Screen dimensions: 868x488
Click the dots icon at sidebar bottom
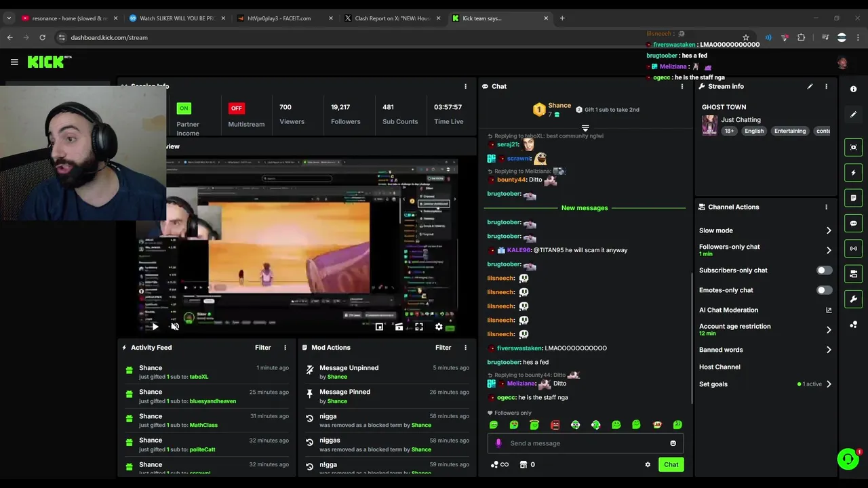coord(853,325)
